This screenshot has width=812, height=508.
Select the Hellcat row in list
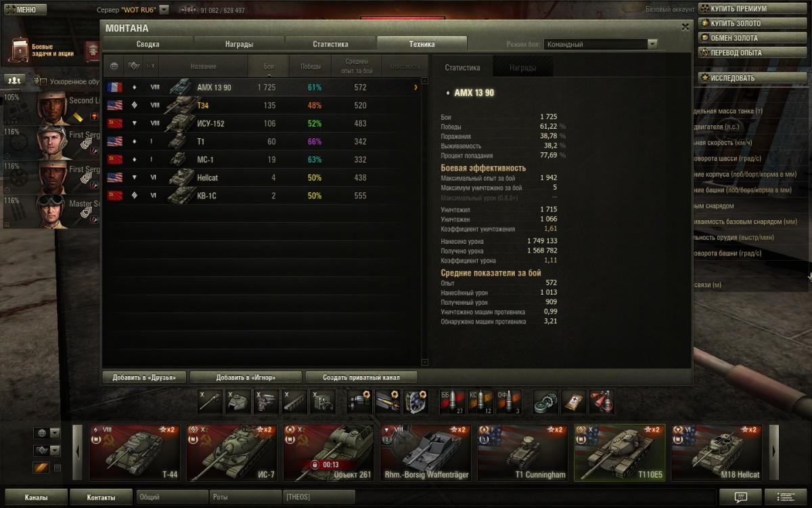(263, 177)
